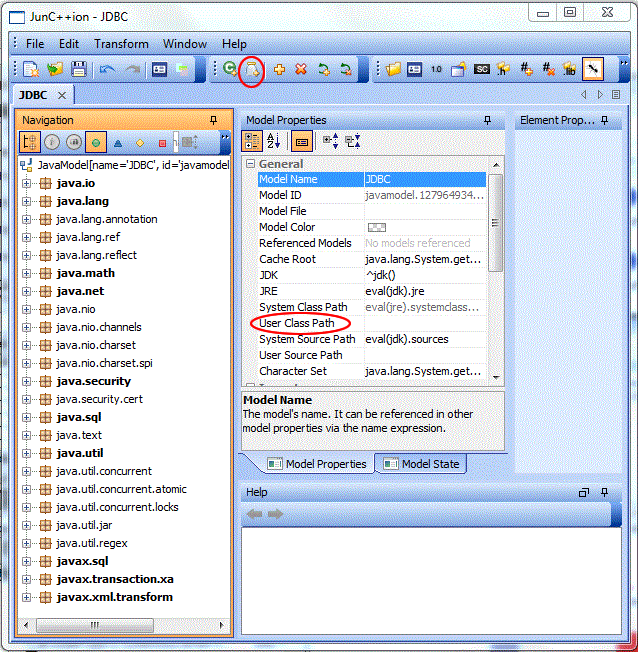Click the green arrows with plus icon
638x652 pixels.
pyautogui.click(x=324, y=69)
